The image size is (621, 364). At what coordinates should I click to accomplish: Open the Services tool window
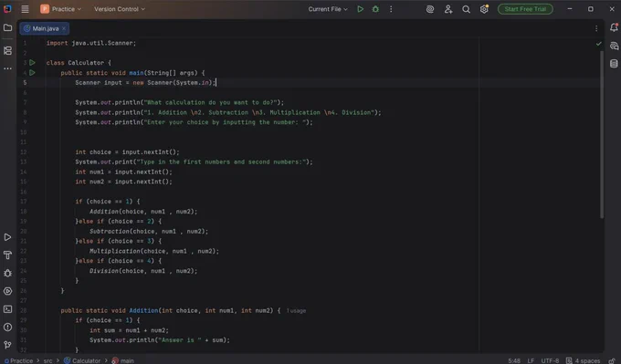click(x=7, y=291)
